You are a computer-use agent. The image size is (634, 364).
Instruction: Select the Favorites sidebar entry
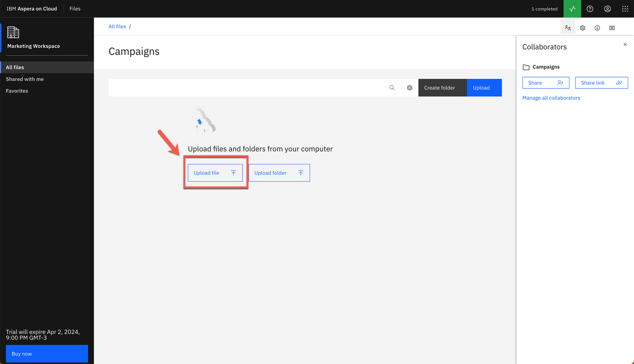click(x=17, y=91)
